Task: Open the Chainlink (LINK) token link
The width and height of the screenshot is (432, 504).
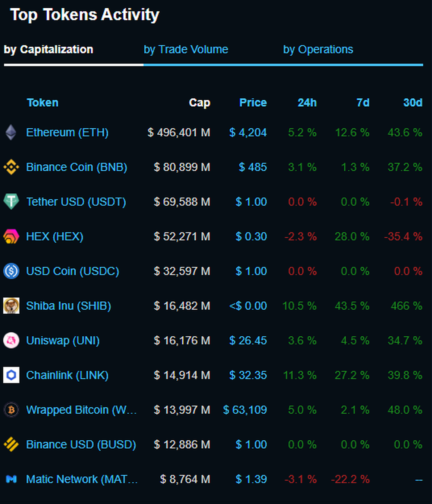Action: (67, 376)
